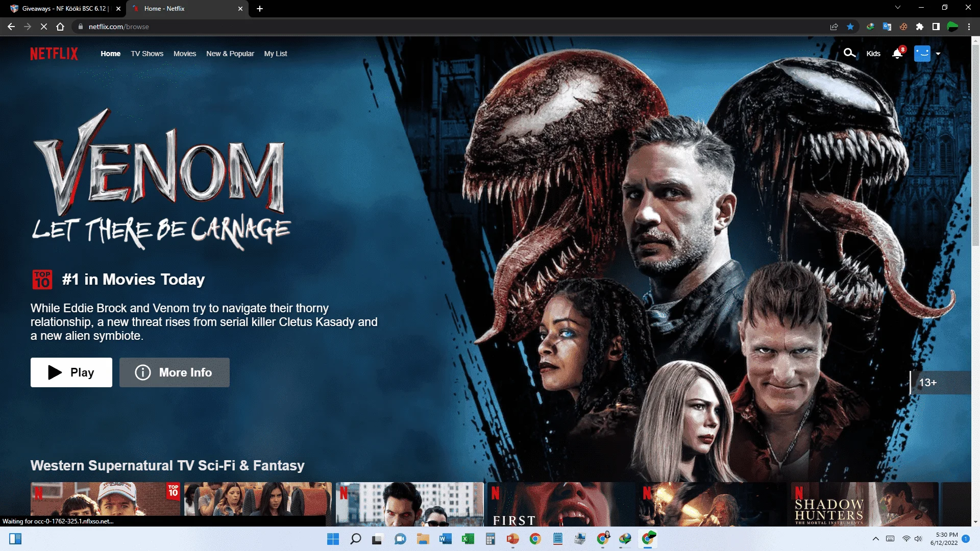Open the cookie editor extension
The image size is (980, 551).
click(903, 27)
